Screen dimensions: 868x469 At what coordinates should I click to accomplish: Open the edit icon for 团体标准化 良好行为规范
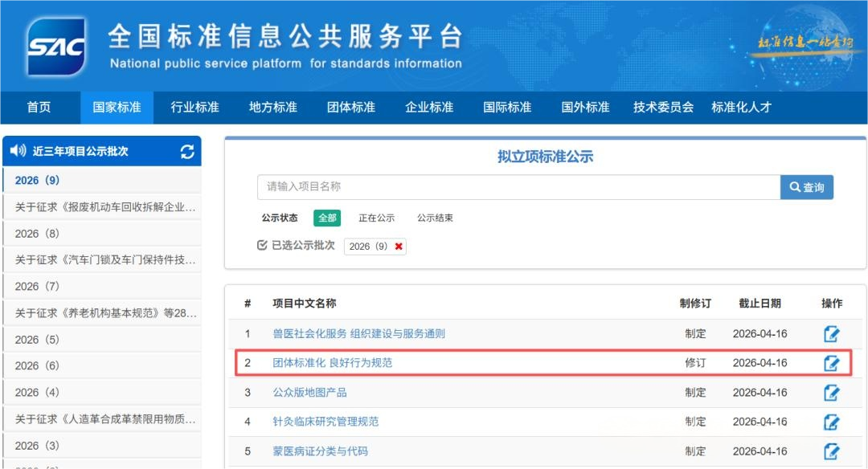[833, 364]
